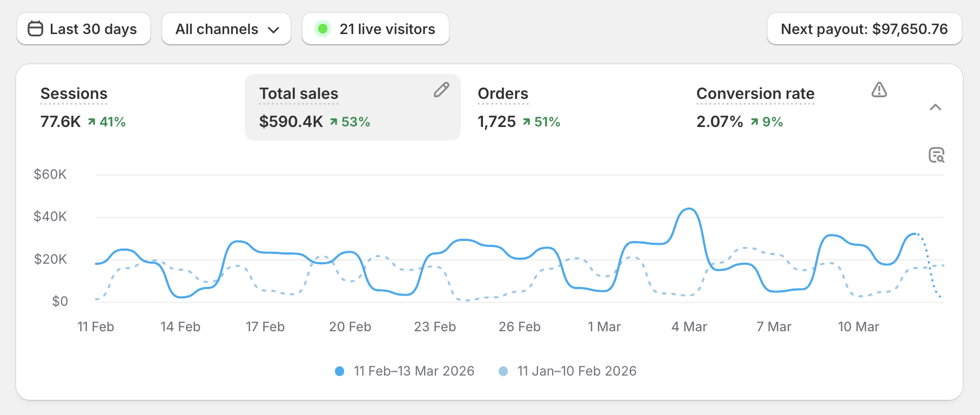
Task: Toggle the 11 Jan–10 Feb 2026 legend series
Action: (576, 371)
